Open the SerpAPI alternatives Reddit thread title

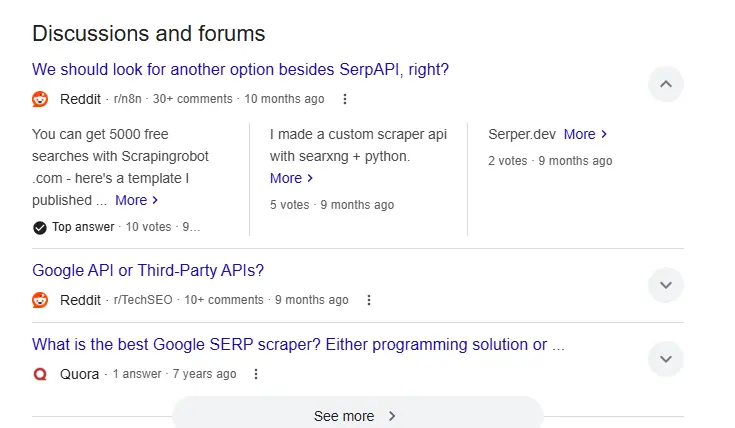pos(240,69)
